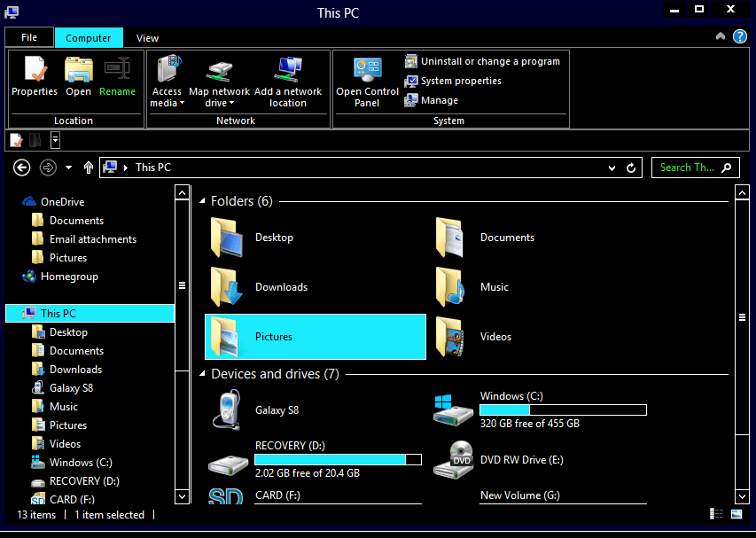Click the Up one level arrow
The width and height of the screenshot is (756, 538).
pyautogui.click(x=89, y=168)
